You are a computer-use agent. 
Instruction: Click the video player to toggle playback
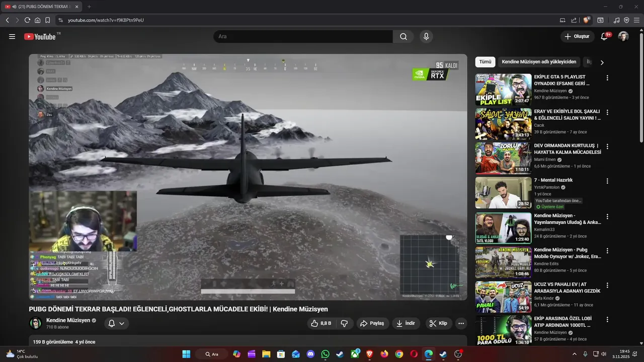(248, 177)
